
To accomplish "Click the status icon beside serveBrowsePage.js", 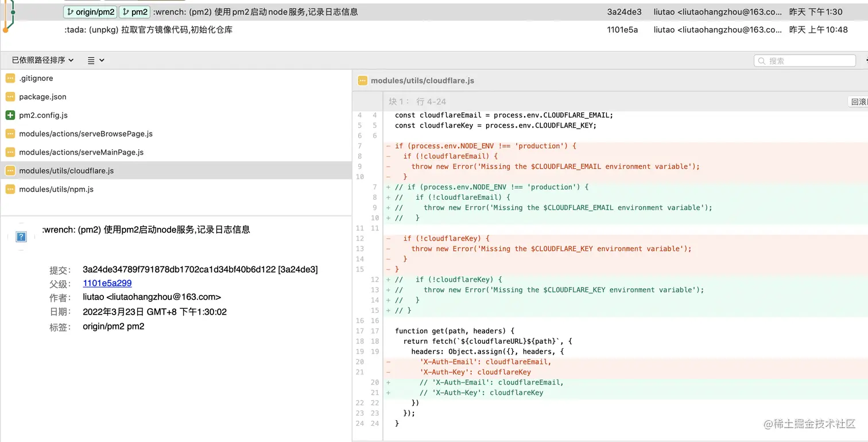I will [10, 134].
